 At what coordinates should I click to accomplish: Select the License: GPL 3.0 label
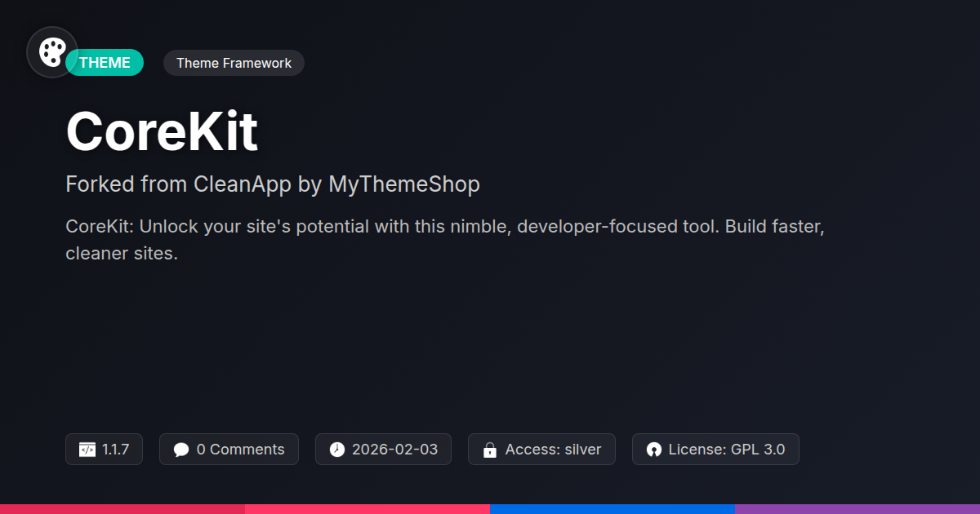[x=727, y=450]
